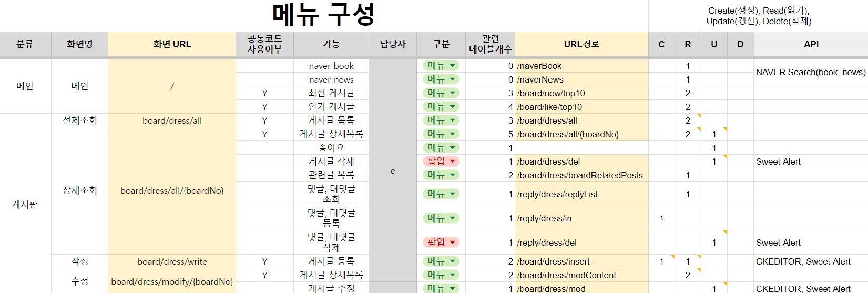Select the naver book function cell
This screenshot has width=868, height=293.
331,66
